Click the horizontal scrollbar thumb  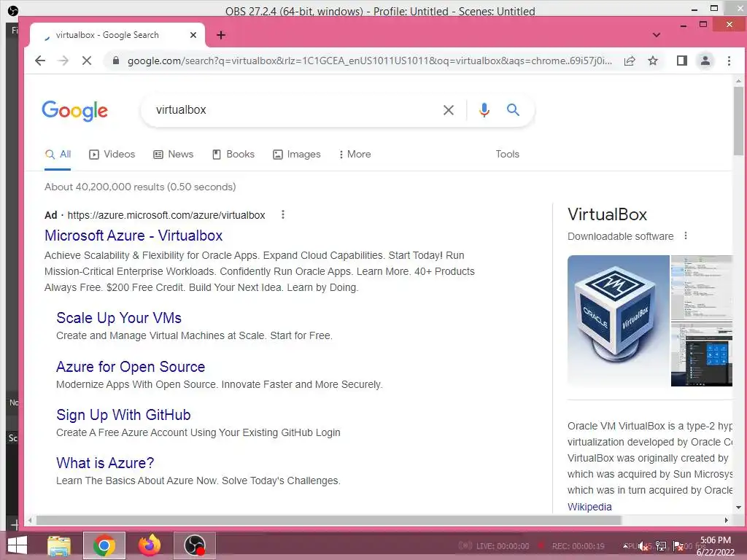329,521
